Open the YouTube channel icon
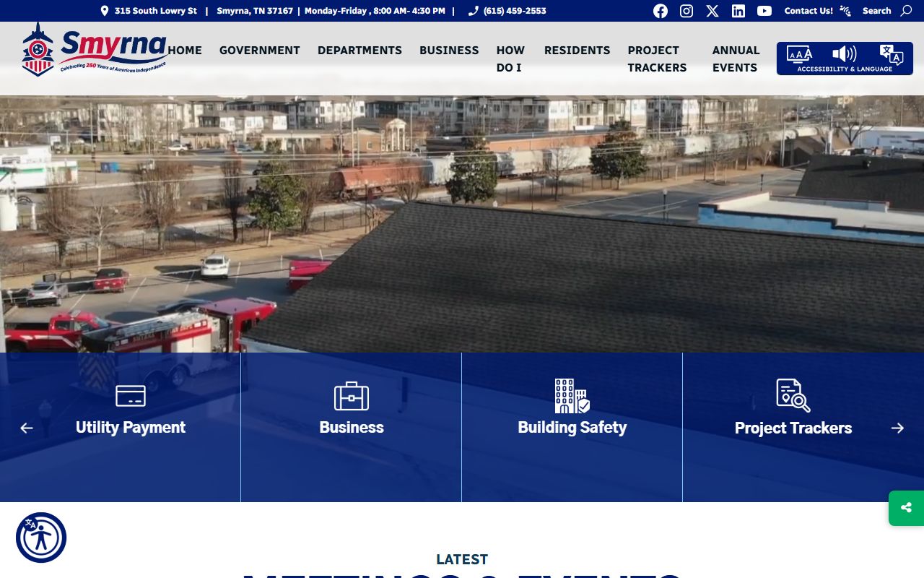The height and width of the screenshot is (578, 924). [764, 11]
